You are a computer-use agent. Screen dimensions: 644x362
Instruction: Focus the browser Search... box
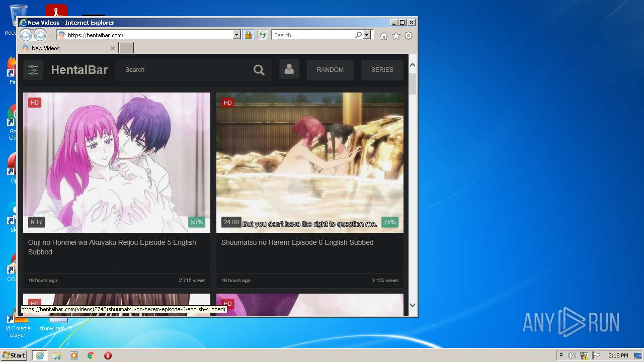coord(313,35)
